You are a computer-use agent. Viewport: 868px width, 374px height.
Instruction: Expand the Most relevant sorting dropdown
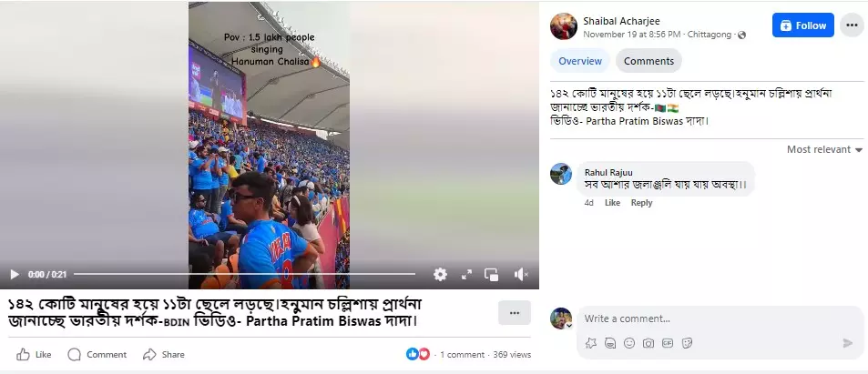[824, 149]
